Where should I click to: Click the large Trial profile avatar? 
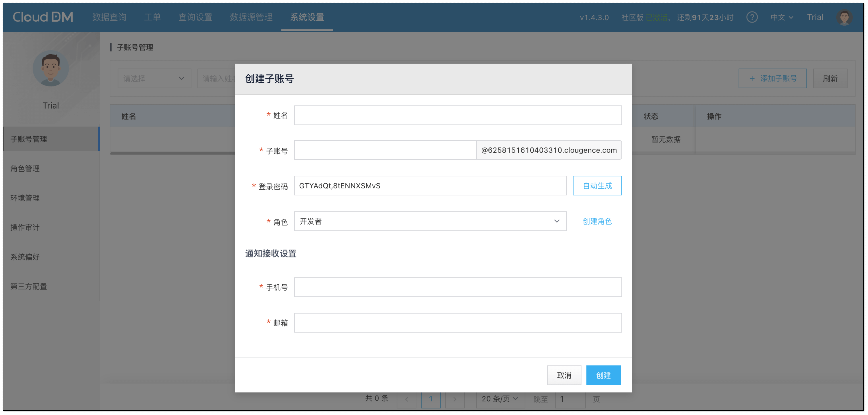pyautogui.click(x=50, y=69)
